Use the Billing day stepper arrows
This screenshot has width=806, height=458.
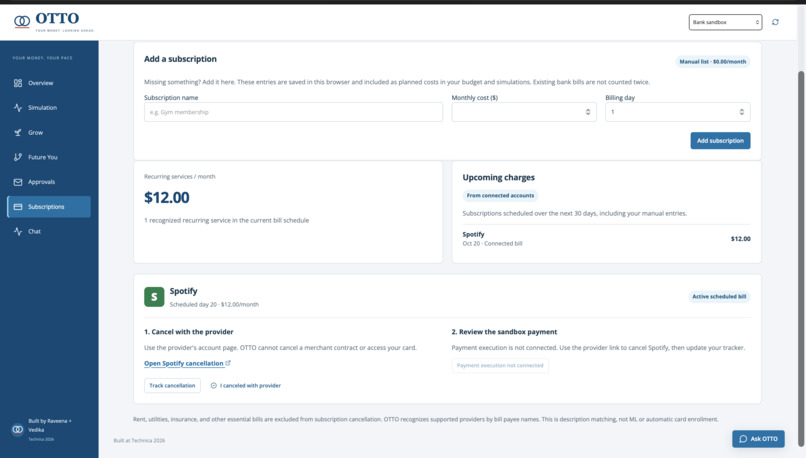742,112
